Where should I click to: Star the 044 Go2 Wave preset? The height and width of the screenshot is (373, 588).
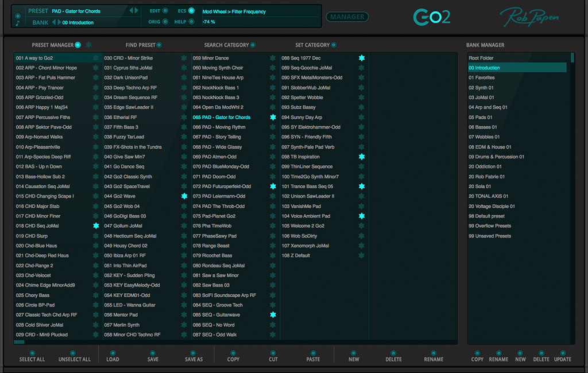[x=184, y=196]
